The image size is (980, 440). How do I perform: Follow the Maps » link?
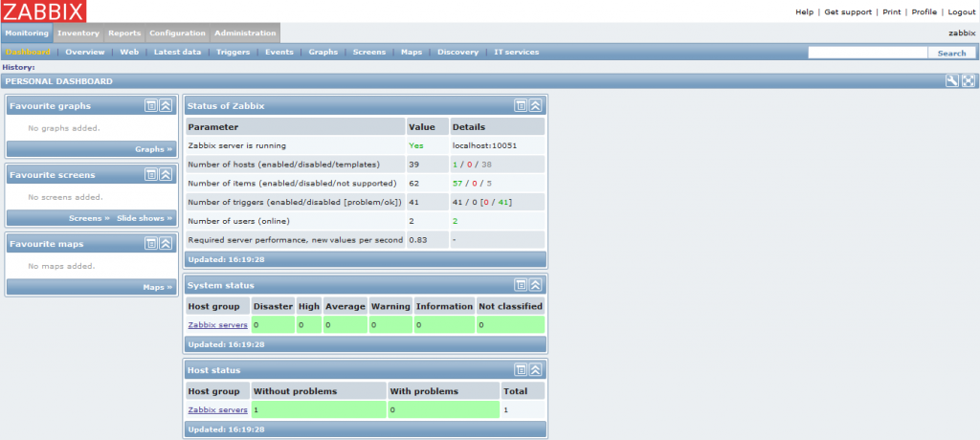pos(158,287)
